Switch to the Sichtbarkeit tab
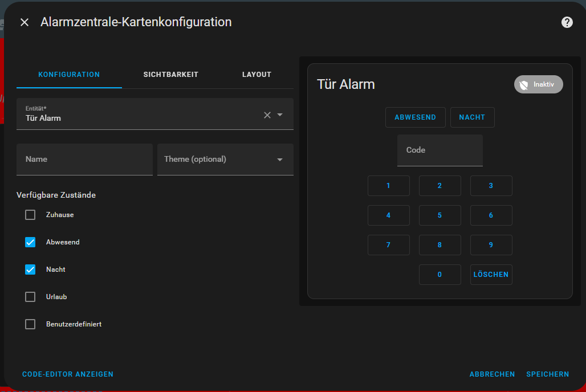 (170, 75)
